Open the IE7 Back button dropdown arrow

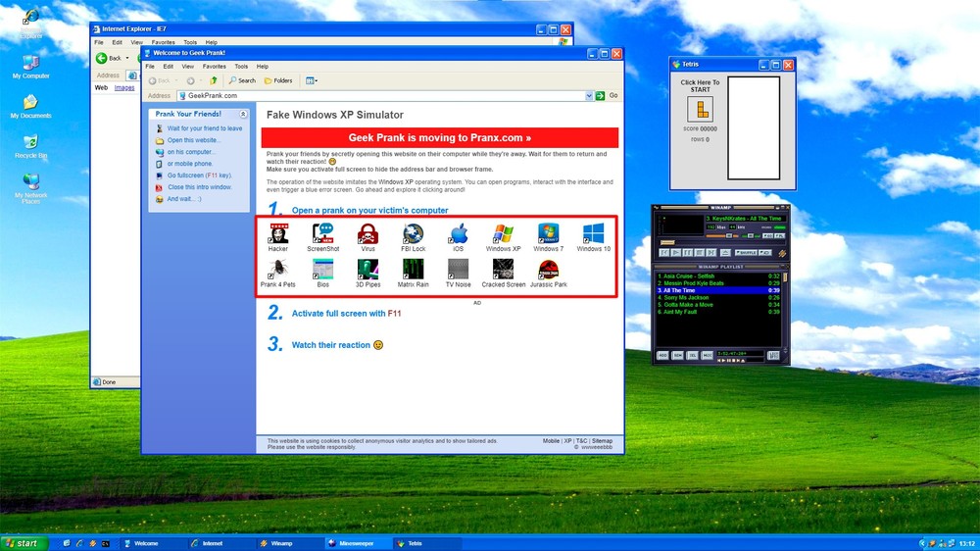[x=127, y=58]
